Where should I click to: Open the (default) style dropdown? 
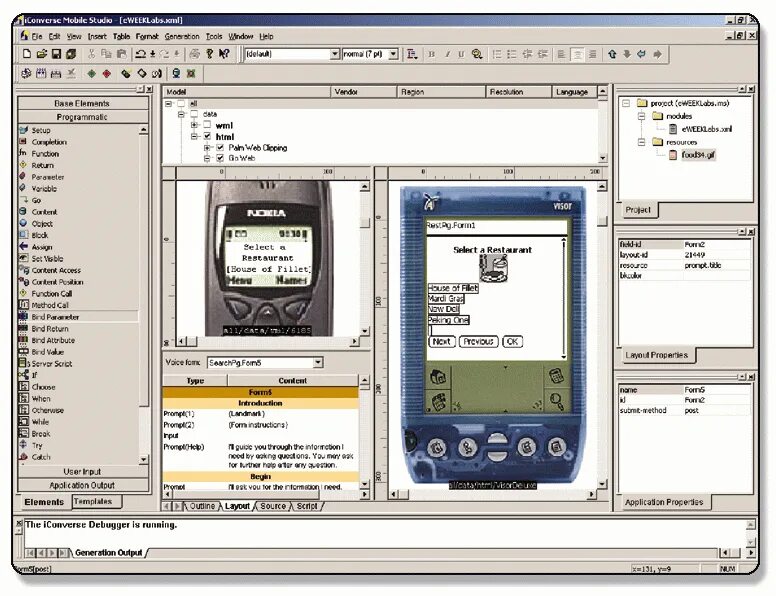tap(335, 53)
